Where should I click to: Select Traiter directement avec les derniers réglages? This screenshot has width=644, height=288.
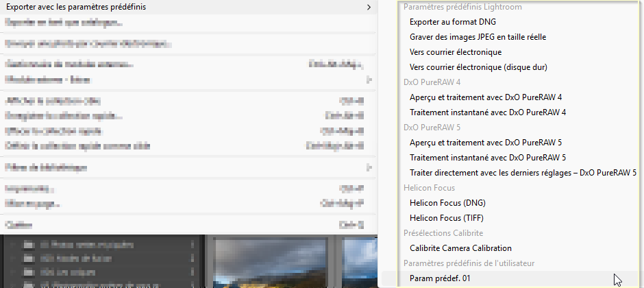tap(523, 173)
